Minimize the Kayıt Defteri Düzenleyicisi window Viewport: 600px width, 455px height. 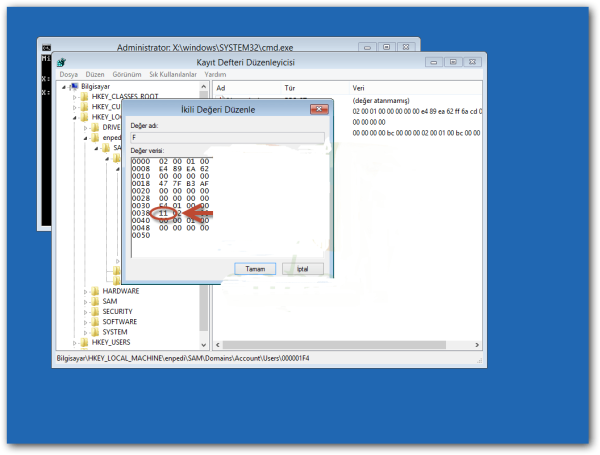pos(434,62)
